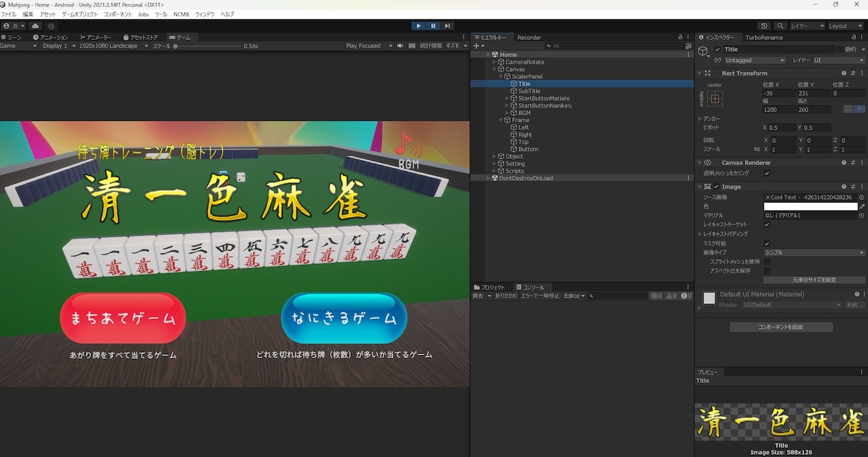Open the Tag dropdown showing Untagged

point(755,61)
